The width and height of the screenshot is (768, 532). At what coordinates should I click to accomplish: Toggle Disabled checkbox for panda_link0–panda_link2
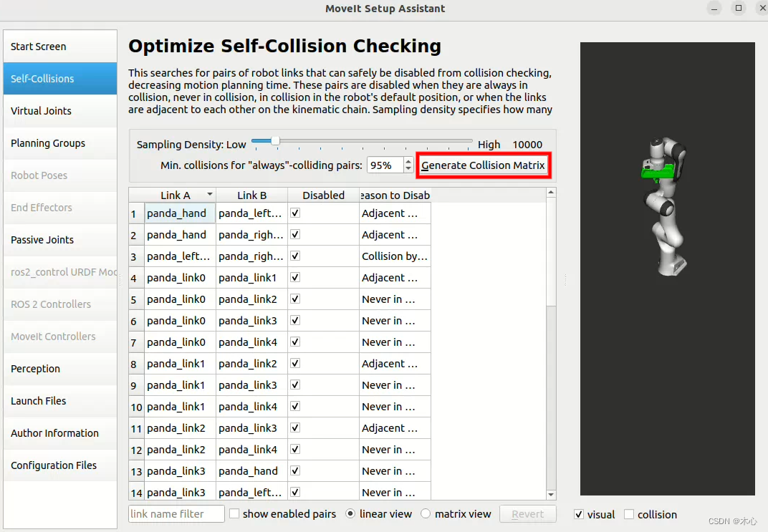click(x=295, y=299)
